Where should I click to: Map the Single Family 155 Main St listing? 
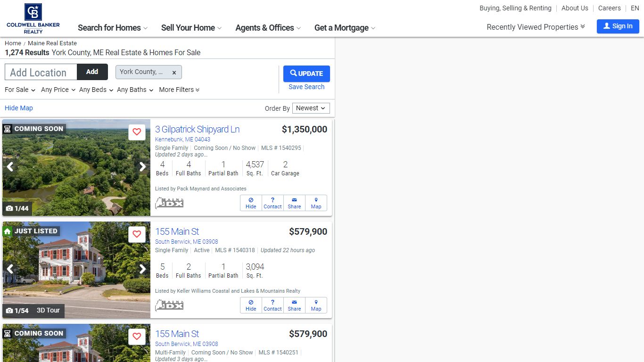316,305
